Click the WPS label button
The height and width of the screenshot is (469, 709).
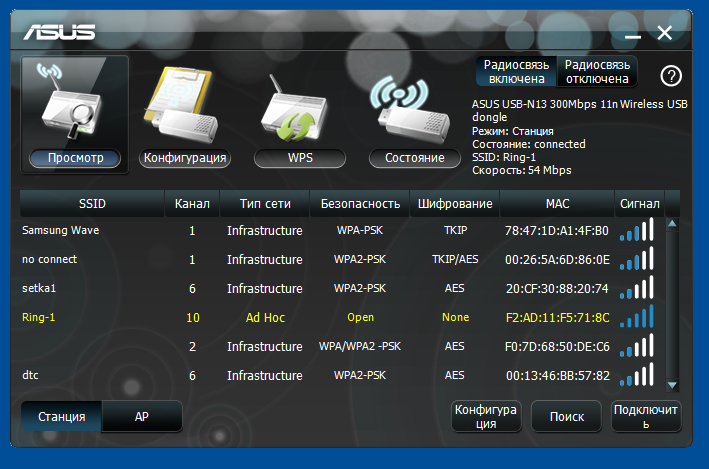[x=300, y=158]
